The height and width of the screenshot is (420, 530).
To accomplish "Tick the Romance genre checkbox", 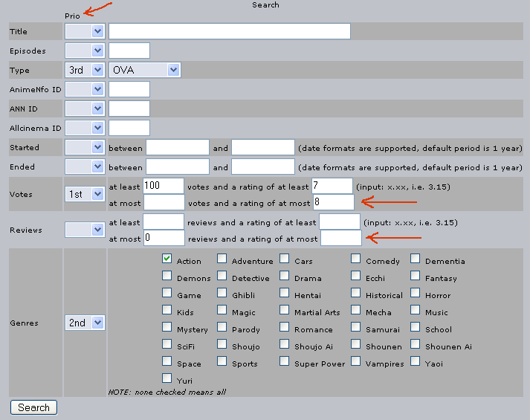I will click(285, 328).
